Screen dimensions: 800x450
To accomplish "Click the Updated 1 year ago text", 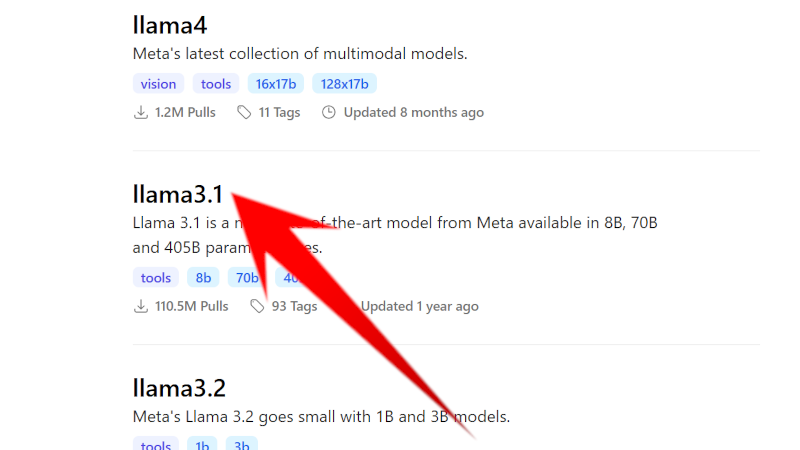I will click(419, 306).
